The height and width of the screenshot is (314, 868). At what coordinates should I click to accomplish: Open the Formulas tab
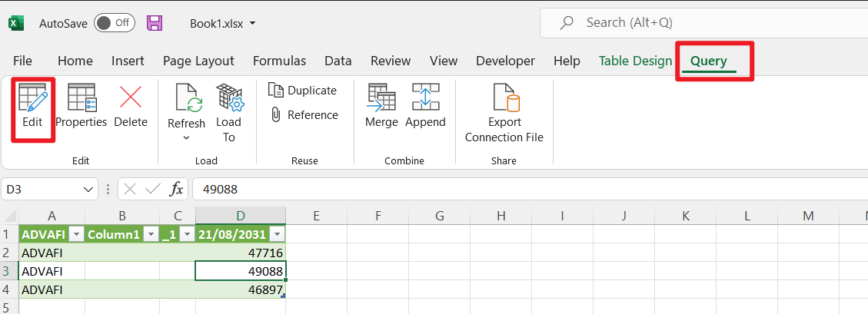(x=279, y=61)
